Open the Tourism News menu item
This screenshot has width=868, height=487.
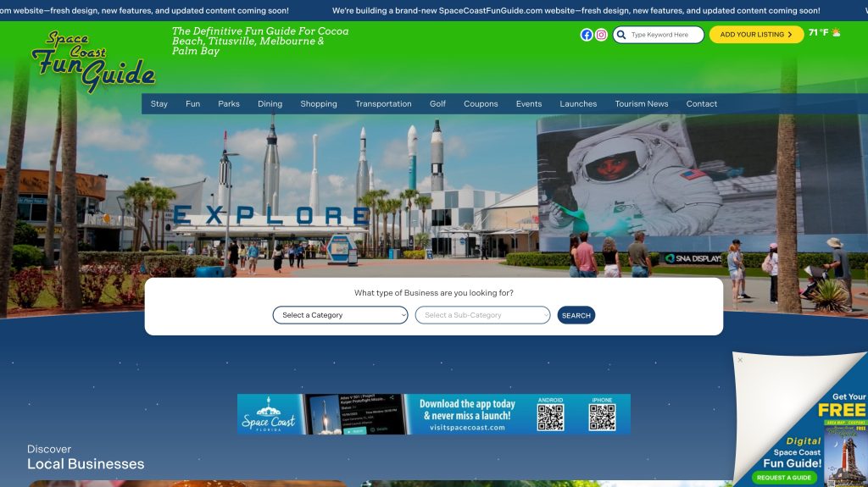pyautogui.click(x=642, y=104)
